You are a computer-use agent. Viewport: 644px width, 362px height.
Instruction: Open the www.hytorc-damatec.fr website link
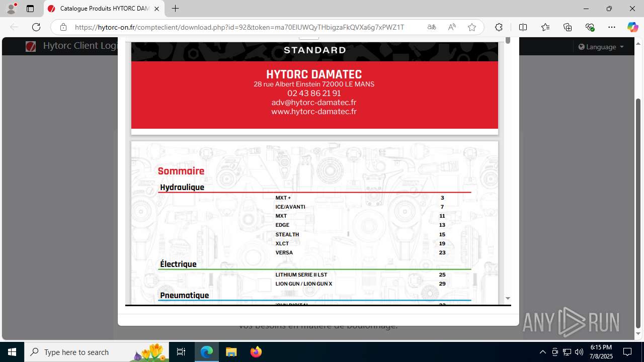click(314, 112)
